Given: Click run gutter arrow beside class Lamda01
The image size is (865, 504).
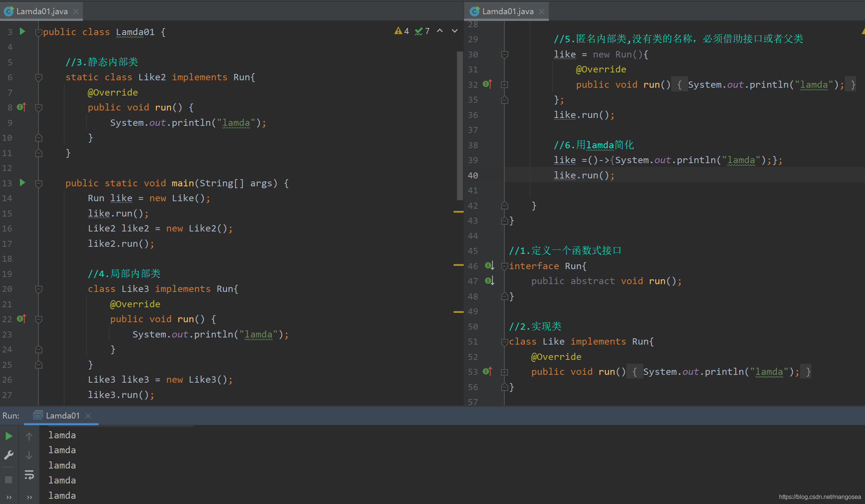Looking at the screenshot, I should click(x=22, y=31).
